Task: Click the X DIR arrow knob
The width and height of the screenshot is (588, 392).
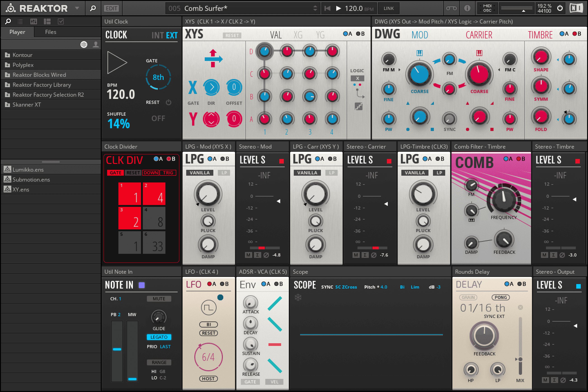Action: pos(212,87)
